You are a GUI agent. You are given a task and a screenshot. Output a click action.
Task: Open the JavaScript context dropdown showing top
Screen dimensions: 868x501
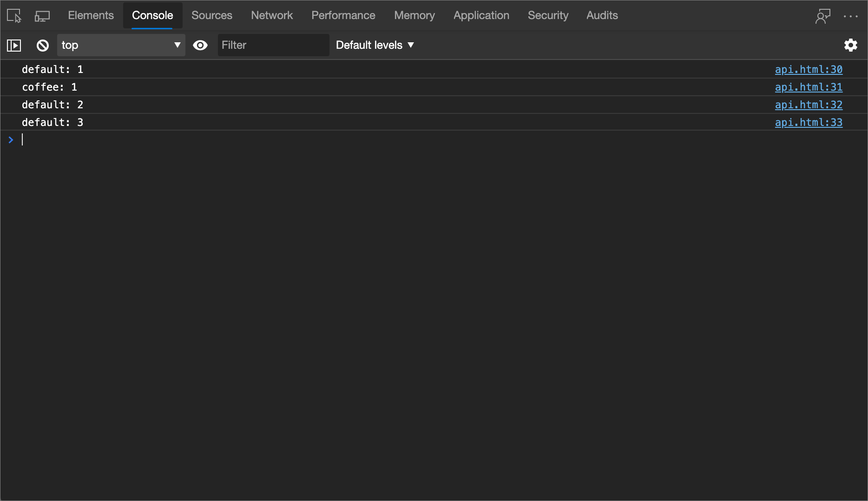[121, 45]
